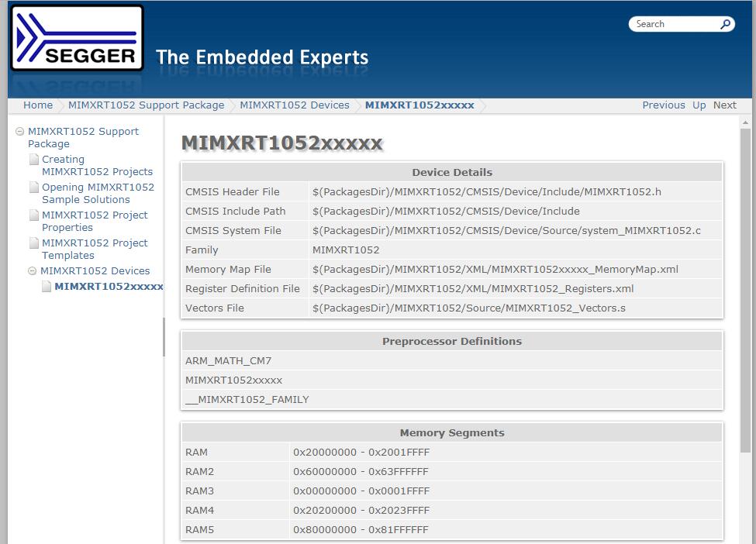Click the 0x80000000 - 0x81FFFFFF range
This screenshot has width=756, height=544.
point(361,529)
